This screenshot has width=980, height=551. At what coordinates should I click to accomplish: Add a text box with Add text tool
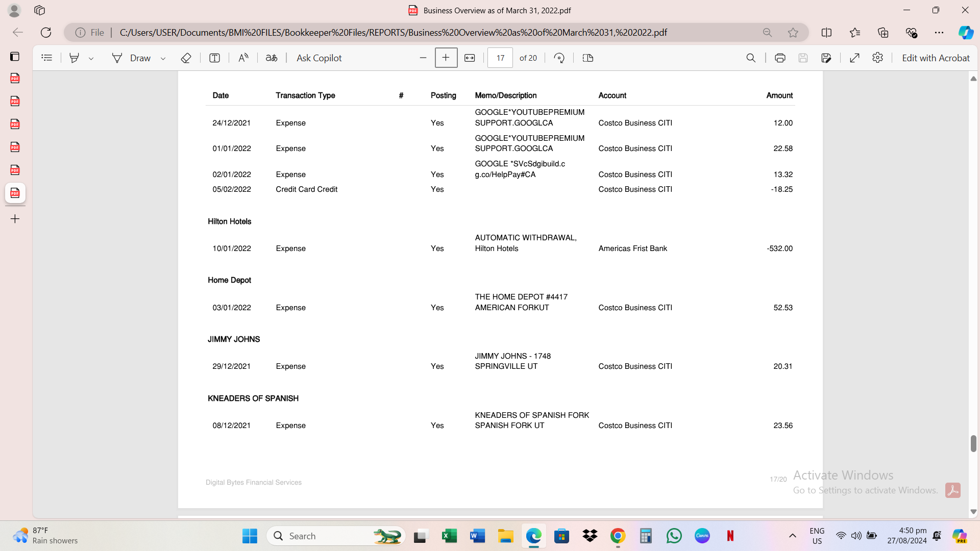coord(215,58)
